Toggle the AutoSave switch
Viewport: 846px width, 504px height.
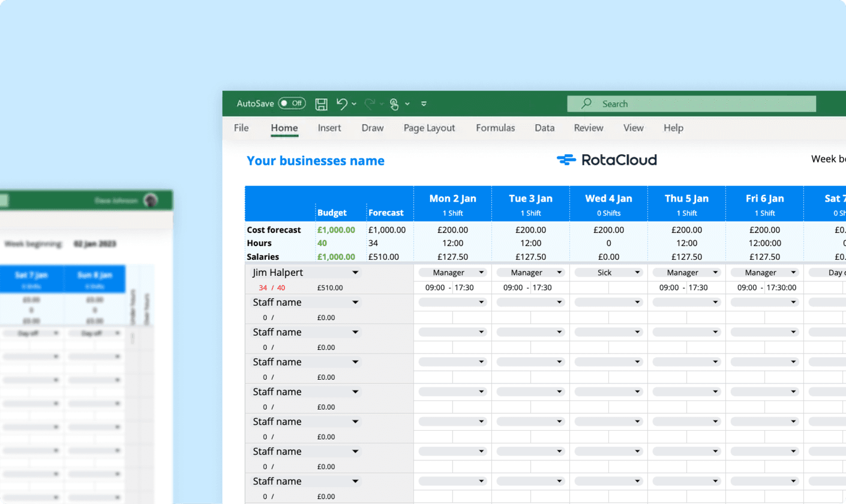coord(292,103)
